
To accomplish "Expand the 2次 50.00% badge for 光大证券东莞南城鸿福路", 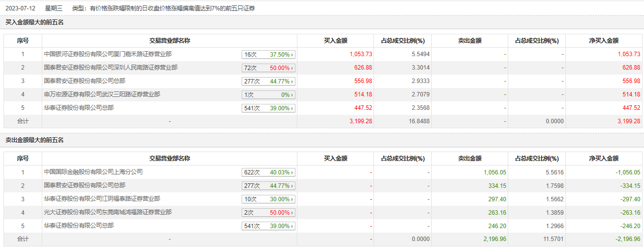I will (x=269, y=213).
